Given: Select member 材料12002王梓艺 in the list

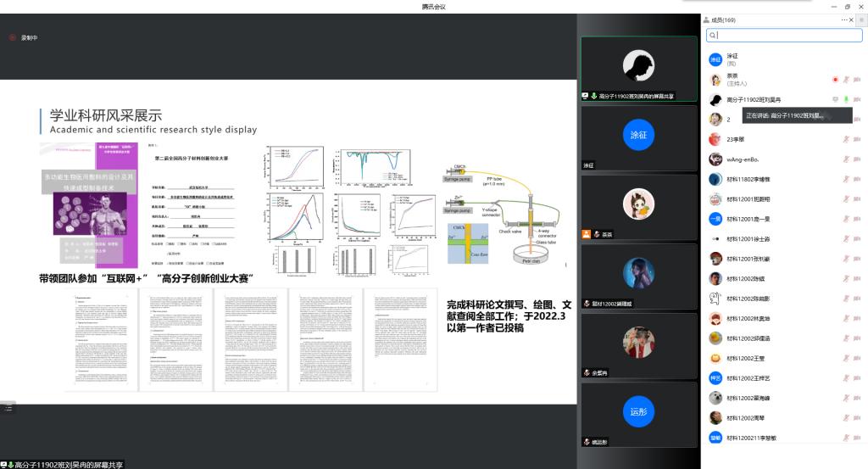Looking at the screenshot, I should click(748, 378).
